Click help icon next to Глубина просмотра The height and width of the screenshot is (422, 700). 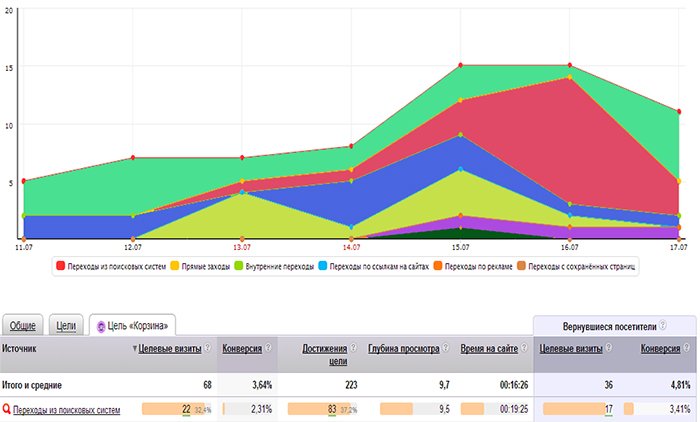tap(447, 349)
